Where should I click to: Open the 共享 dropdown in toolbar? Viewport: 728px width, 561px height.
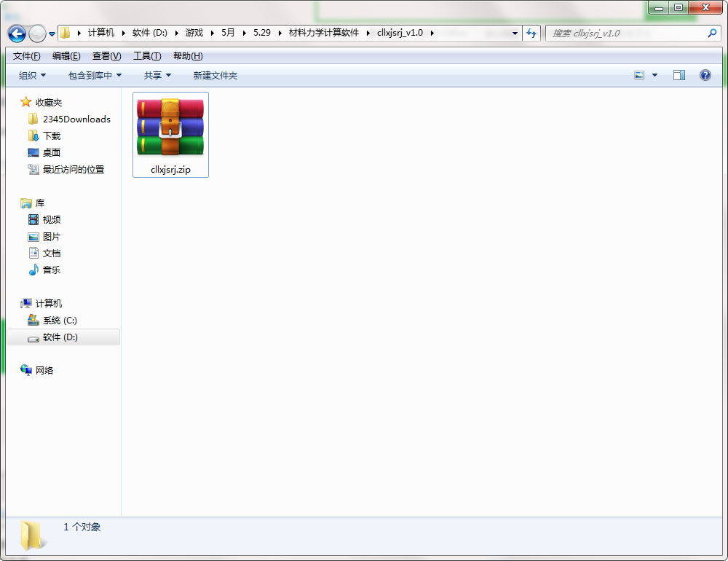[157, 75]
